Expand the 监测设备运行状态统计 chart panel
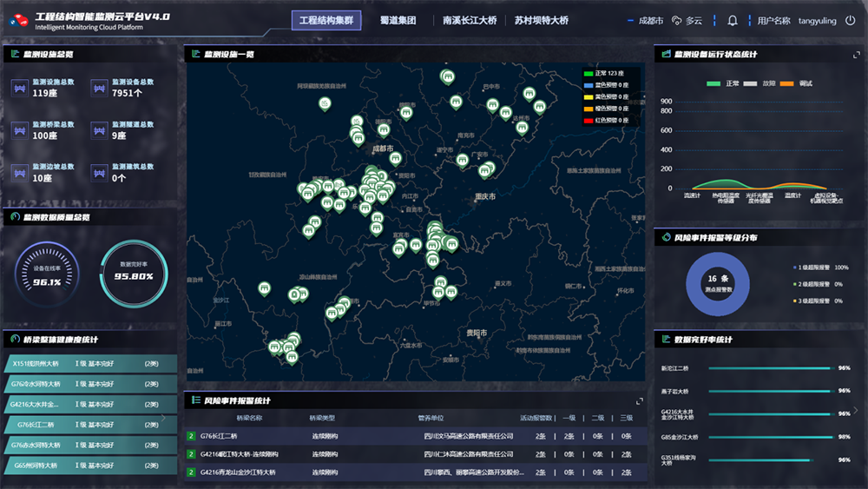The width and height of the screenshot is (868, 489). (857, 54)
